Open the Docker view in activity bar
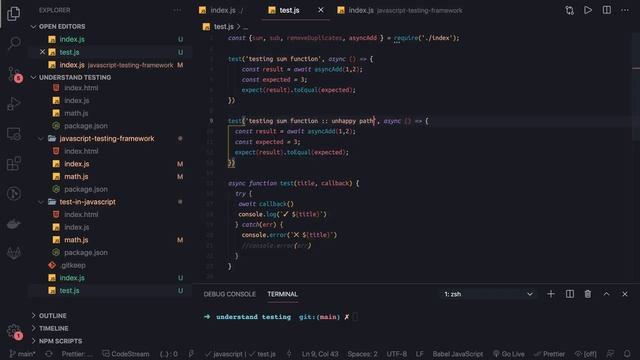640x360 pixels. point(13,224)
